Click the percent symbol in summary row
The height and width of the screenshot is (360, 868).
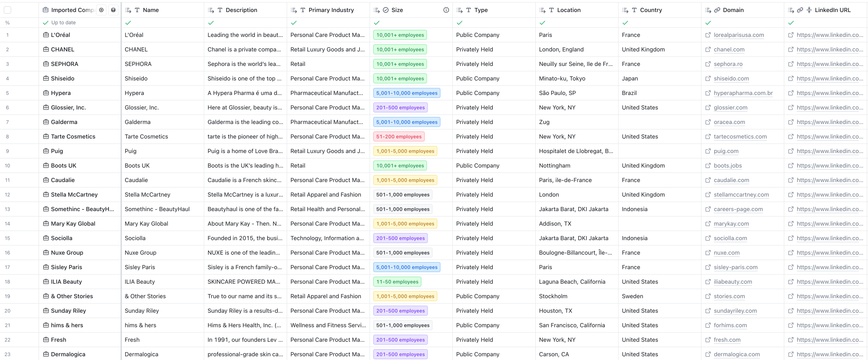(x=7, y=23)
